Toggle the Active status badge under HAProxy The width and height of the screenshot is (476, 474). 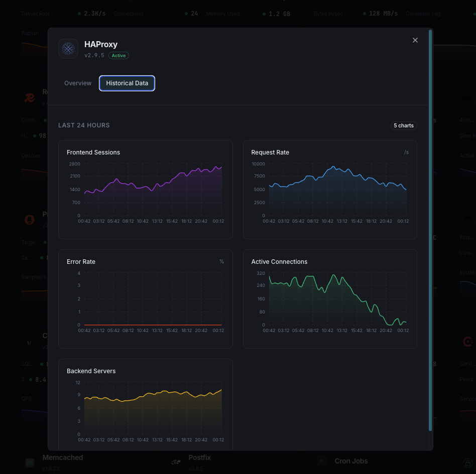click(118, 56)
